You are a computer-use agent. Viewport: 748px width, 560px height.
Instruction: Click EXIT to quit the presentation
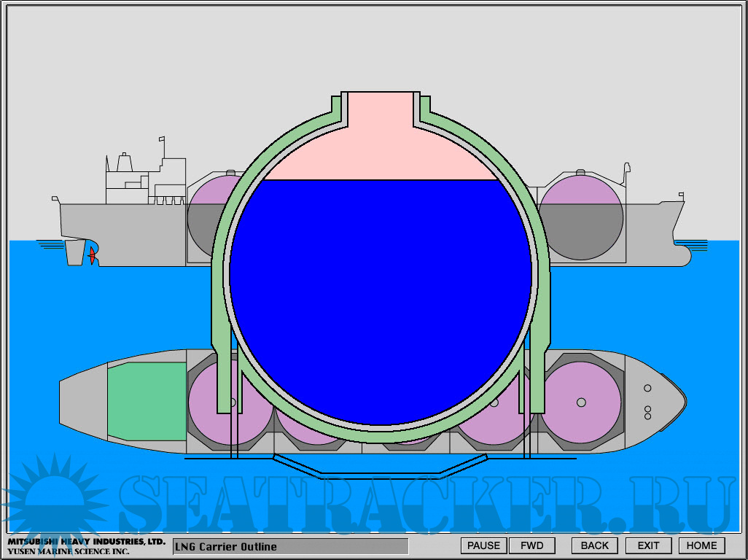pyautogui.click(x=648, y=545)
